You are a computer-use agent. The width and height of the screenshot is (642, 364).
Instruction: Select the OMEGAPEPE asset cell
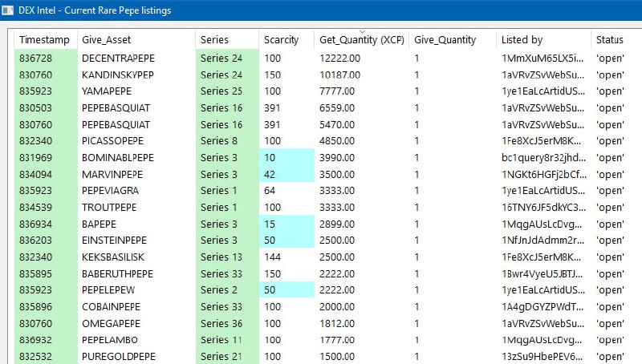[x=136, y=323]
